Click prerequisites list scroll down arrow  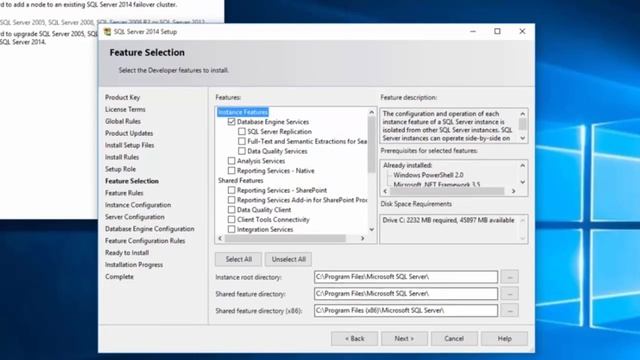[522, 182]
